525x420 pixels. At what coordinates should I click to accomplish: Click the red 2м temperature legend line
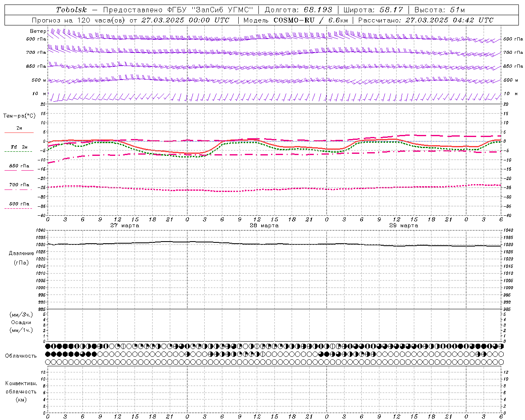click(x=19, y=132)
